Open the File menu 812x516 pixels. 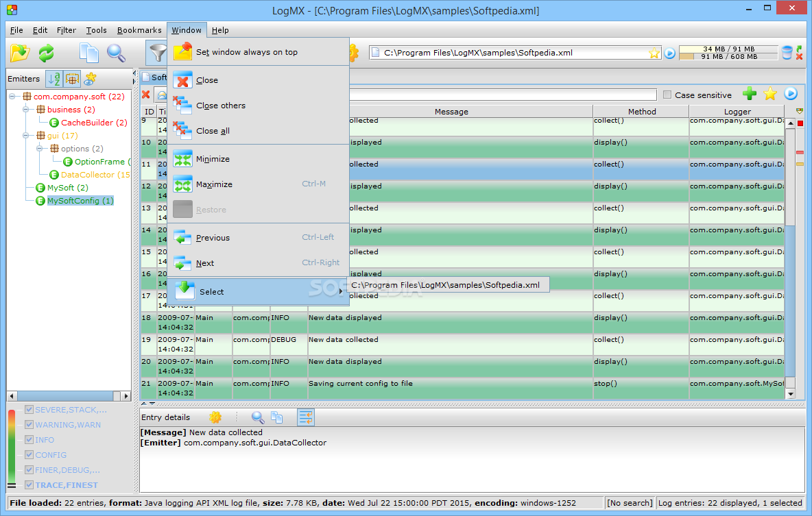click(16, 30)
